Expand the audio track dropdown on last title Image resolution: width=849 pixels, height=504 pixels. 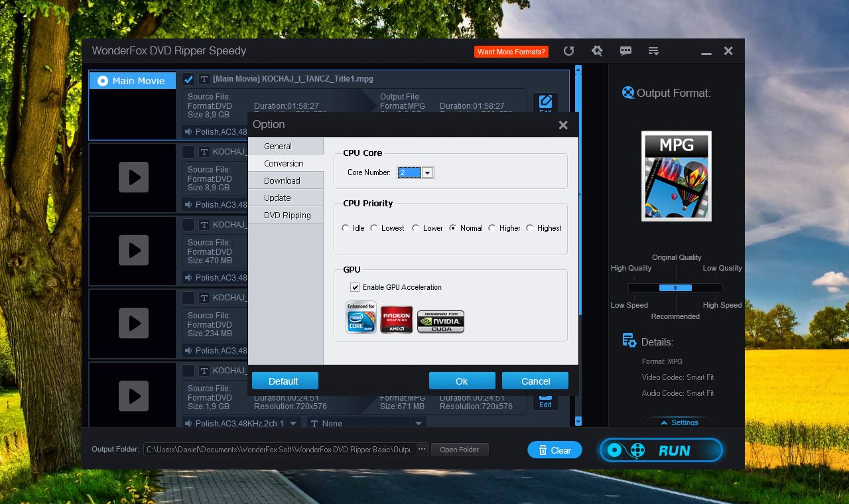click(293, 423)
